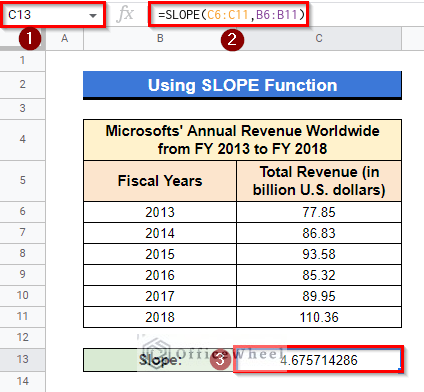The width and height of the screenshot is (424, 392).
Task: Select the revenue cell 85.32
Action: click(319, 275)
